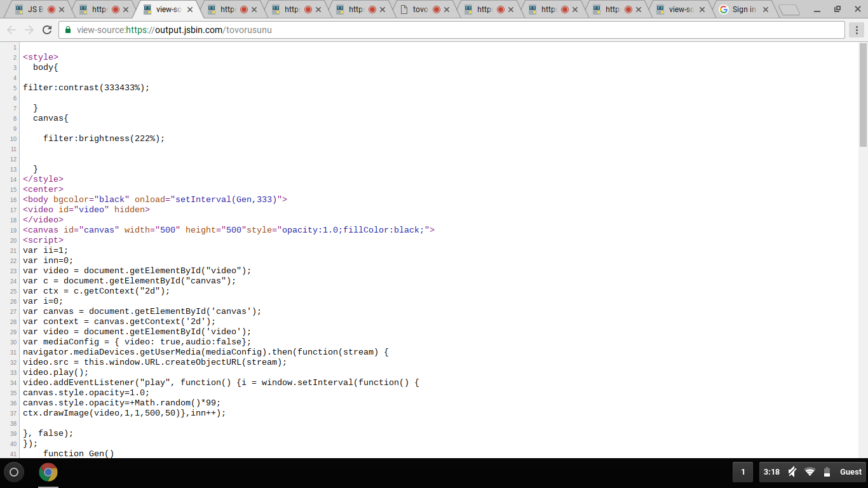
Task: Click the muted volume tray icon
Action: (792, 471)
